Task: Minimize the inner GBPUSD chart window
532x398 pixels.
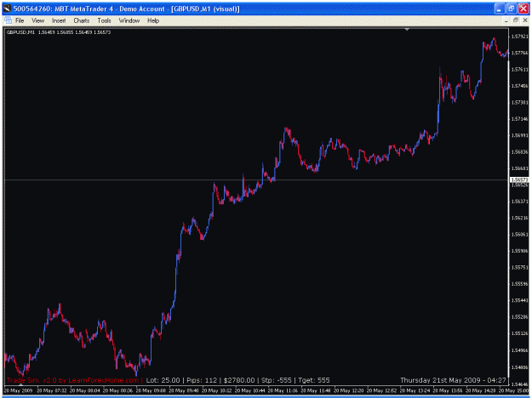Action: coord(506,20)
